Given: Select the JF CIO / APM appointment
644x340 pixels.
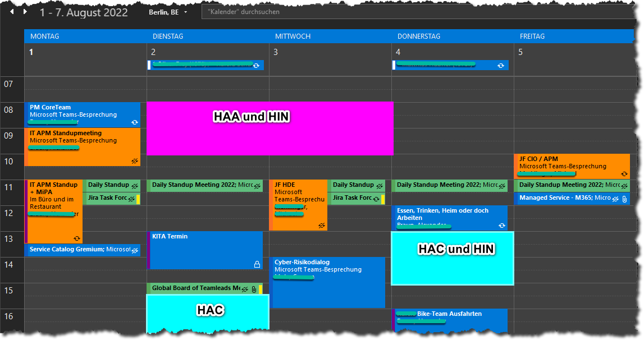Looking at the screenshot, I should pyautogui.click(x=572, y=166).
